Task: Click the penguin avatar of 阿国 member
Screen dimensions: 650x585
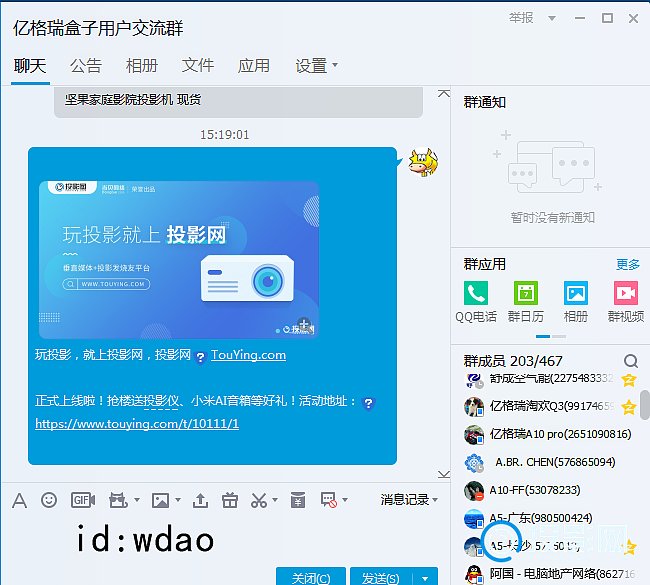Action: coord(474,575)
